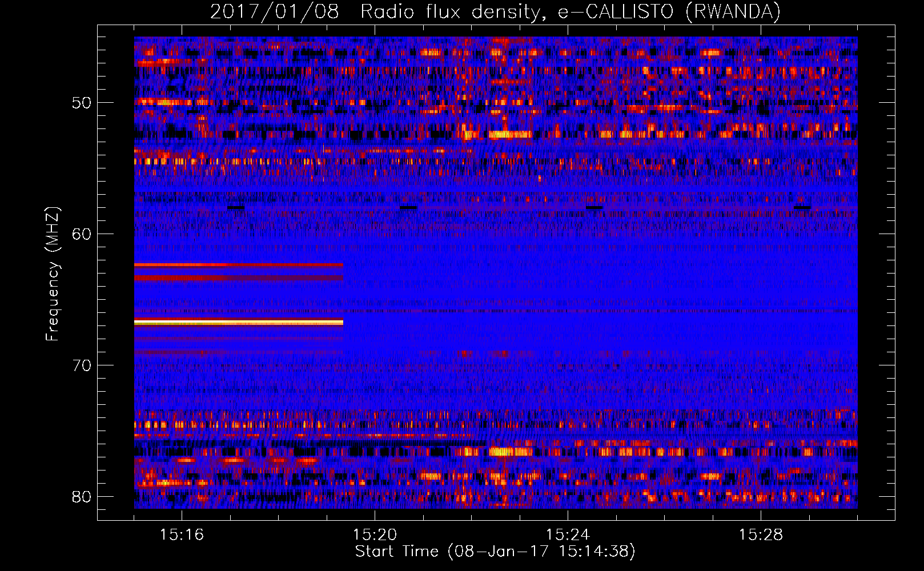Image resolution: width=924 pixels, height=571 pixels.
Task: Click the 'Frequency (MHZ)' axis label
Action: point(53,274)
